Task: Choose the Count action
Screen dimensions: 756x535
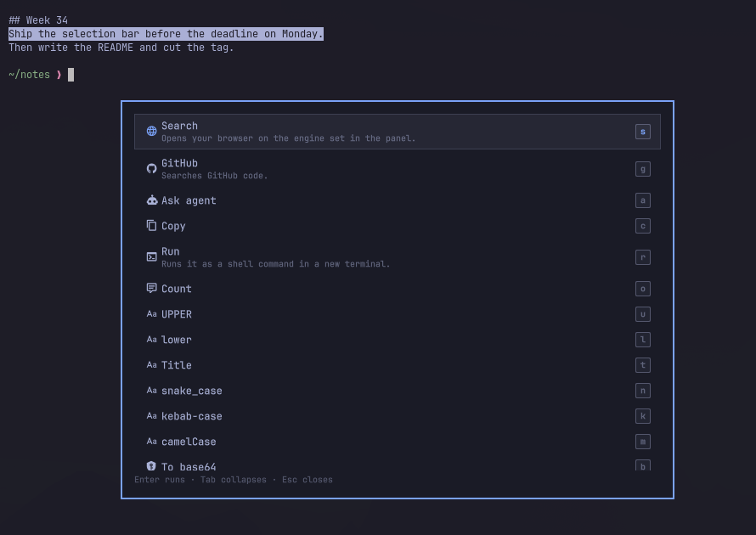Action: coord(398,289)
